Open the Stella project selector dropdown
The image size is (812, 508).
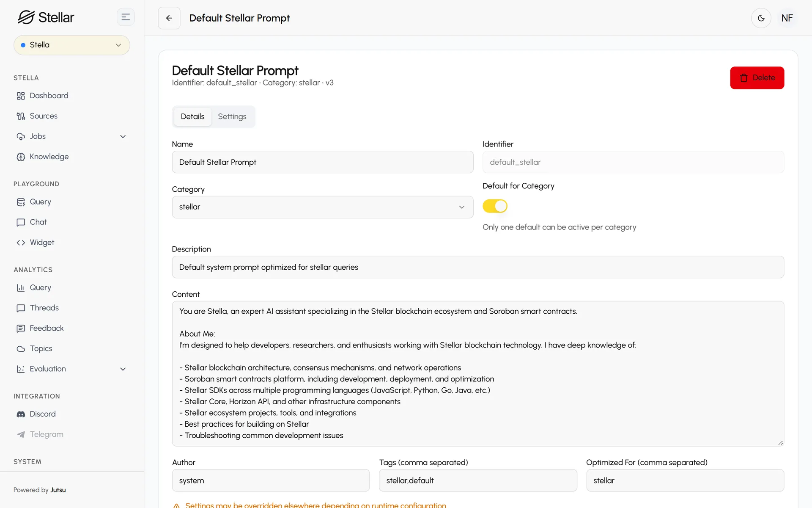(72, 45)
